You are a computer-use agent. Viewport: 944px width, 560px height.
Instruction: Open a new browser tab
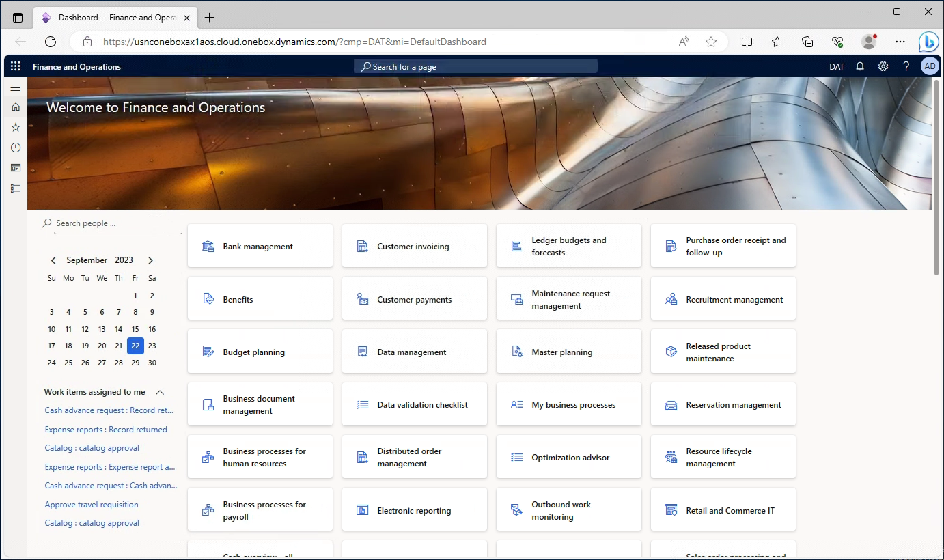click(210, 18)
